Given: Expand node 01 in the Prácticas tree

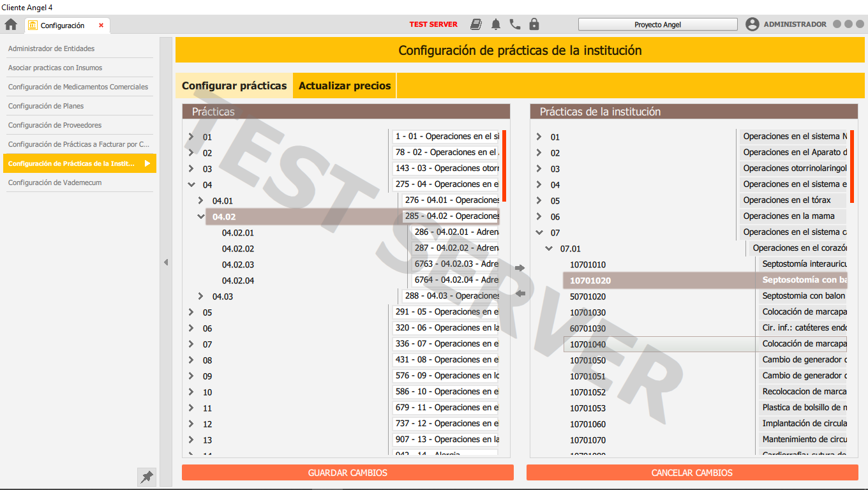Looking at the screenshot, I should [191, 137].
